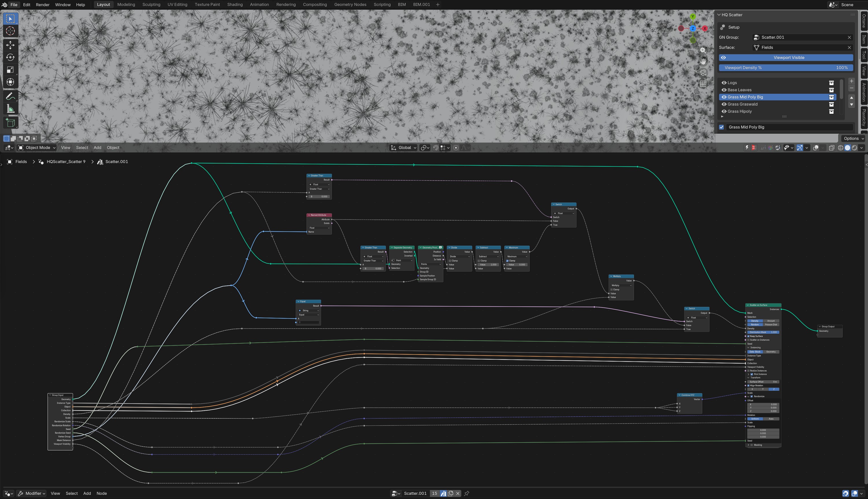This screenshot has width=868, height=499.
Task: Pick the Rotate tool
Action: click(x=10, y=57)
